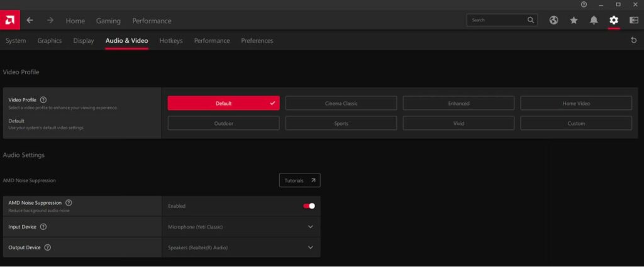This screenshot has height=267, width=644.
Task: Open notifications bell icon
Action: point(594,20)
